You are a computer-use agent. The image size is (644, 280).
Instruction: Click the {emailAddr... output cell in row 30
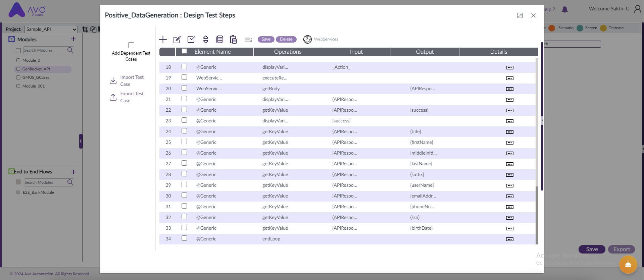[423, 196]
